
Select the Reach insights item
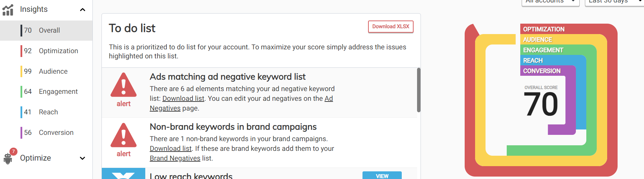(48, 112)
